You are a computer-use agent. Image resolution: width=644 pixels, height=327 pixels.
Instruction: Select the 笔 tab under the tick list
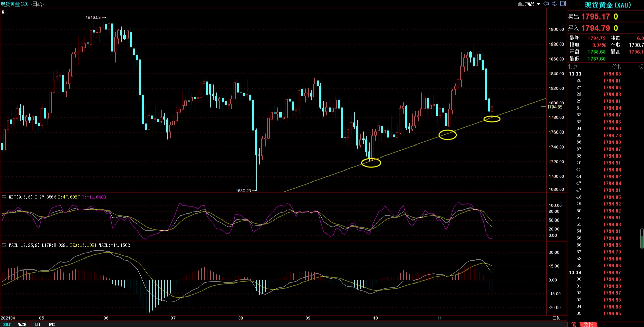(x=574, y=324)
